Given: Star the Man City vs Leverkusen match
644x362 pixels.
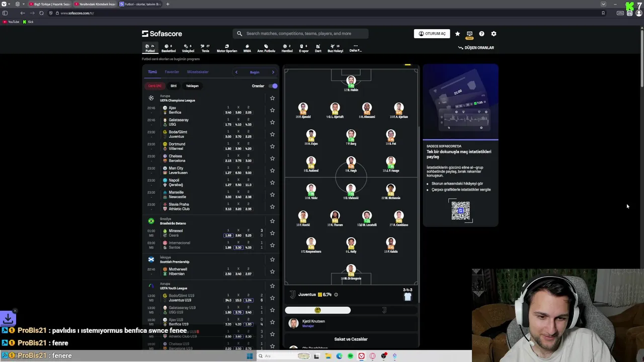Looking at the screenshot, I should [x=272, y=170].
